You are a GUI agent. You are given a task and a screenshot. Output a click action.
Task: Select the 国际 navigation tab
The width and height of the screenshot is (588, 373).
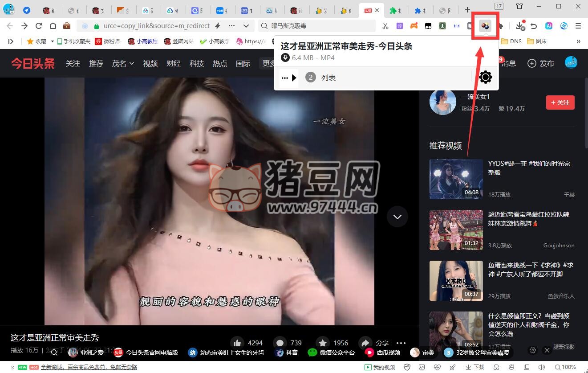tap(243, 63)
